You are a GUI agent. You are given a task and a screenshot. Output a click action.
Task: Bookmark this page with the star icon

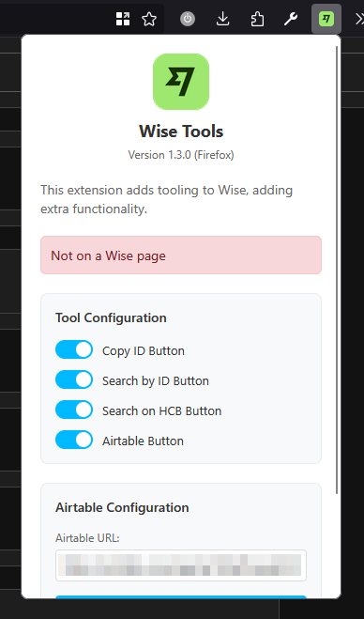(149, 19)
